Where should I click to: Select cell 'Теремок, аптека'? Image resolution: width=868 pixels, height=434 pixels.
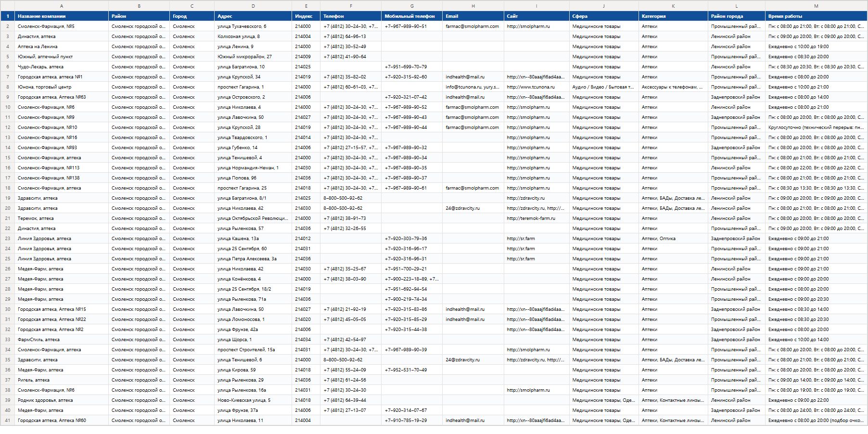(62, 218)
